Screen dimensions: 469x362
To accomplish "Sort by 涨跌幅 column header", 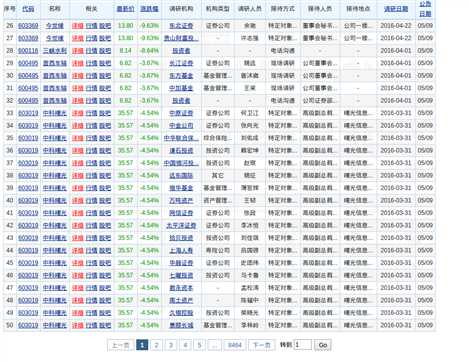I will pos(149,9).
